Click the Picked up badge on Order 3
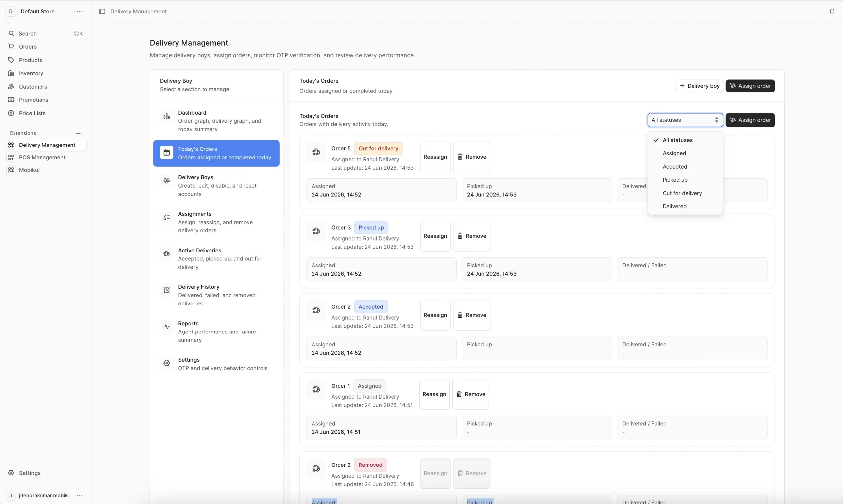 pos(371,227)
